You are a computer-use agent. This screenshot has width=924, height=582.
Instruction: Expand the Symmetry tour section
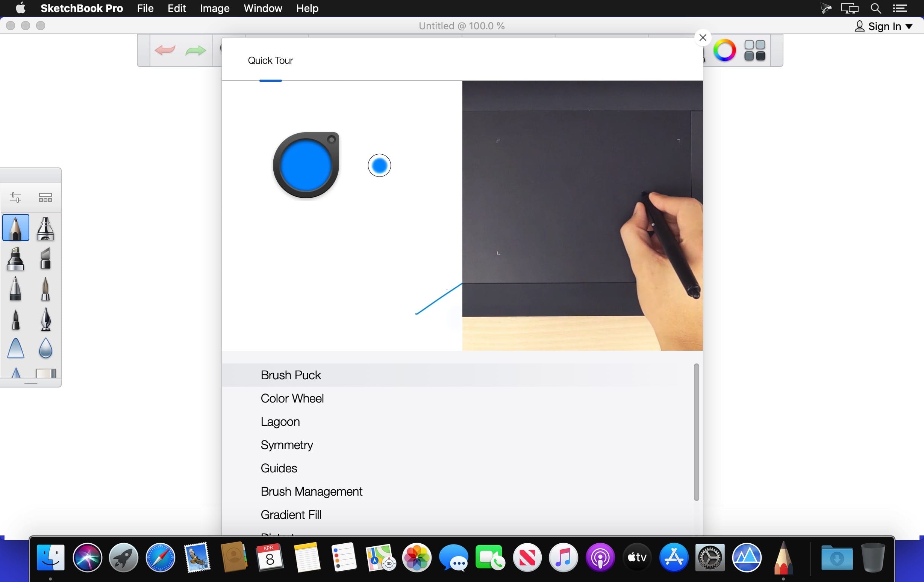tap(287, 444)
